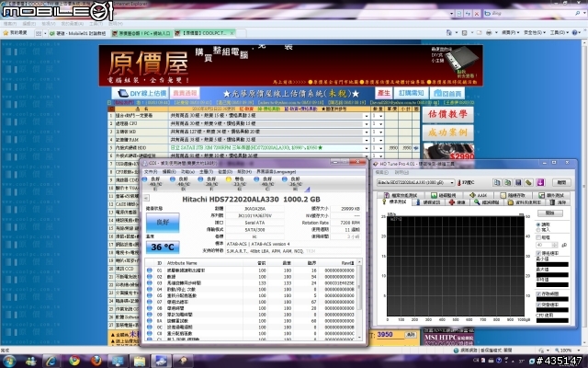
Task: Select disk E: status icon in CrystalDiskInfo
Action: point(144,179)
